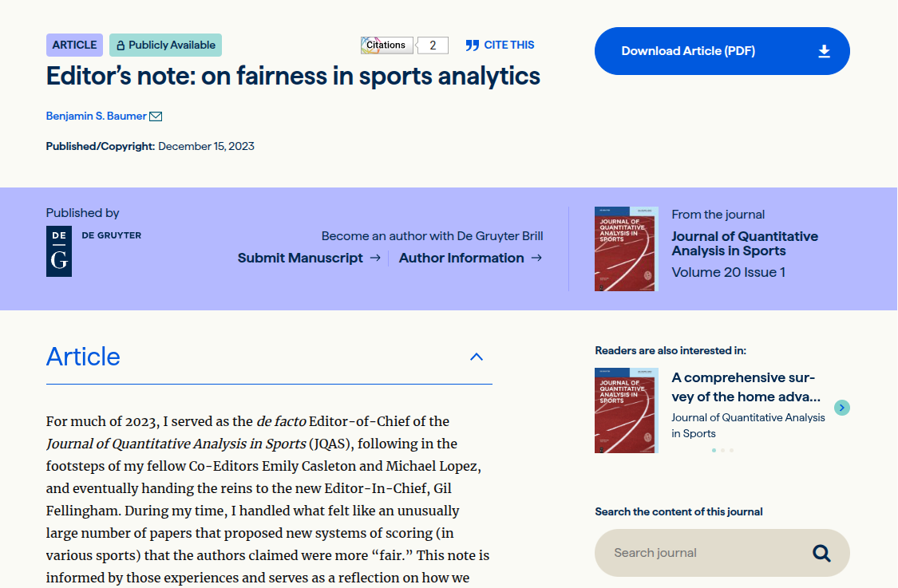Click the recommended article cover thumbnail
This screenshot has height=588, width=898.
(626, 410)
